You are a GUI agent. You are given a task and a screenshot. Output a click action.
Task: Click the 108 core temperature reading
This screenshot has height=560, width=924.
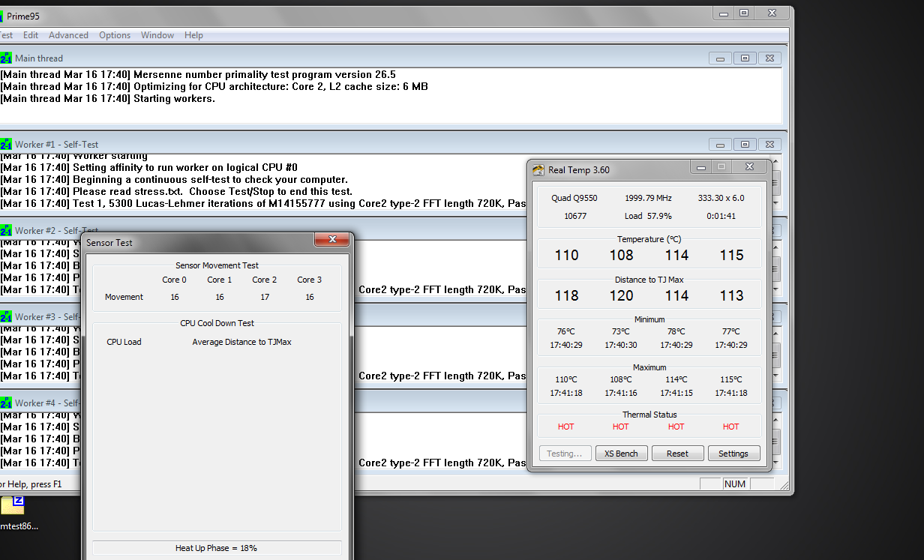coord(621,255)
